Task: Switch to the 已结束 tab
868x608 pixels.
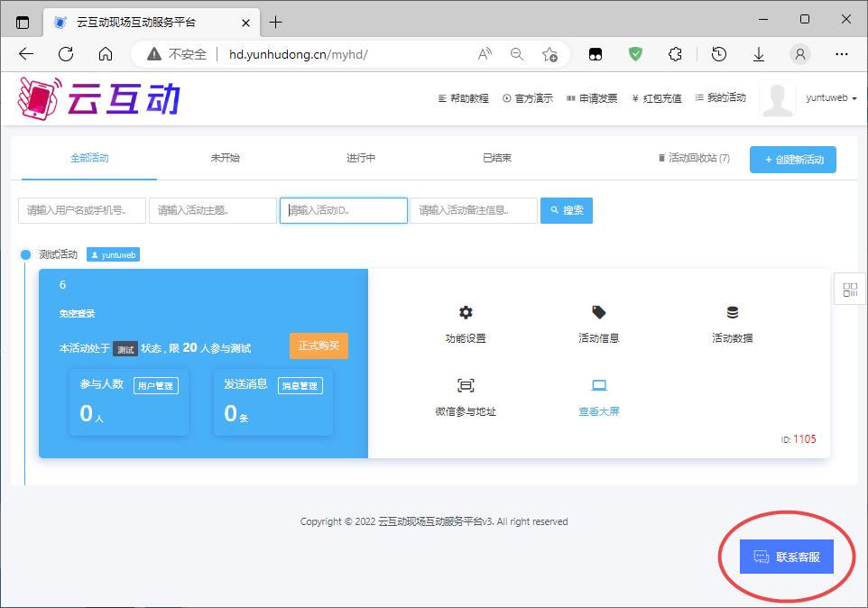Action: pos(497,158)
